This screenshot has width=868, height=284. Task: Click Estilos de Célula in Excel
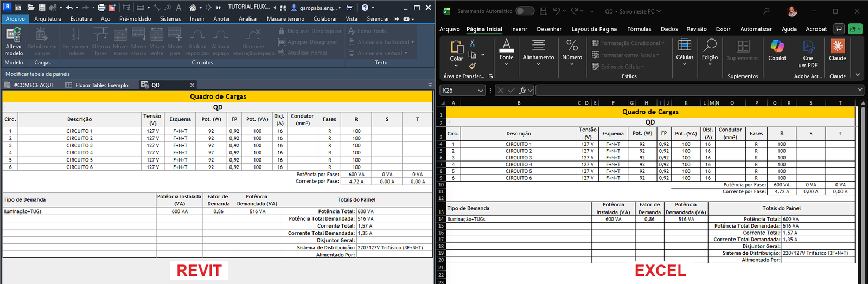tap(618, 67)
